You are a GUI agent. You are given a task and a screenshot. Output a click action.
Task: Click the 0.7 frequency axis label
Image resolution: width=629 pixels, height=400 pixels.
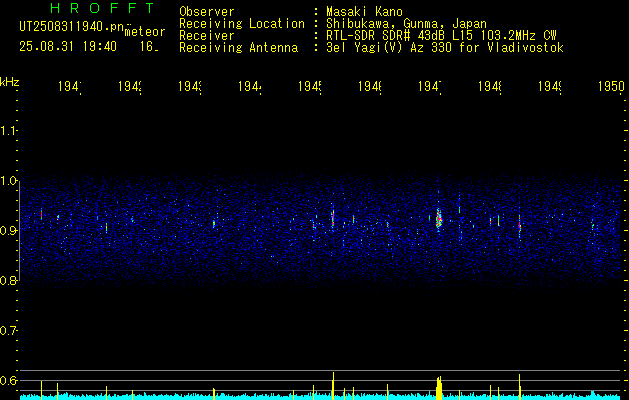click(8, 330)
